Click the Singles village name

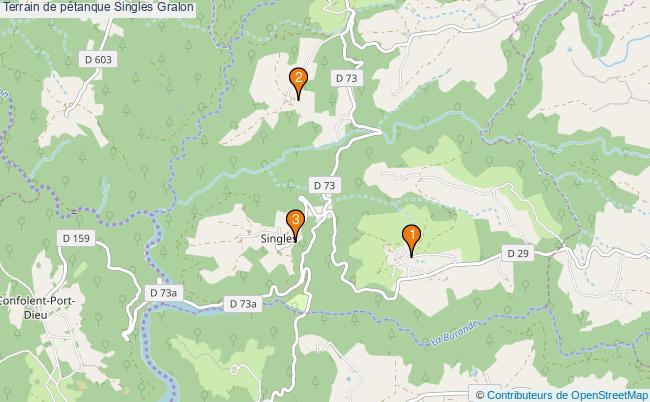(278, 239)
